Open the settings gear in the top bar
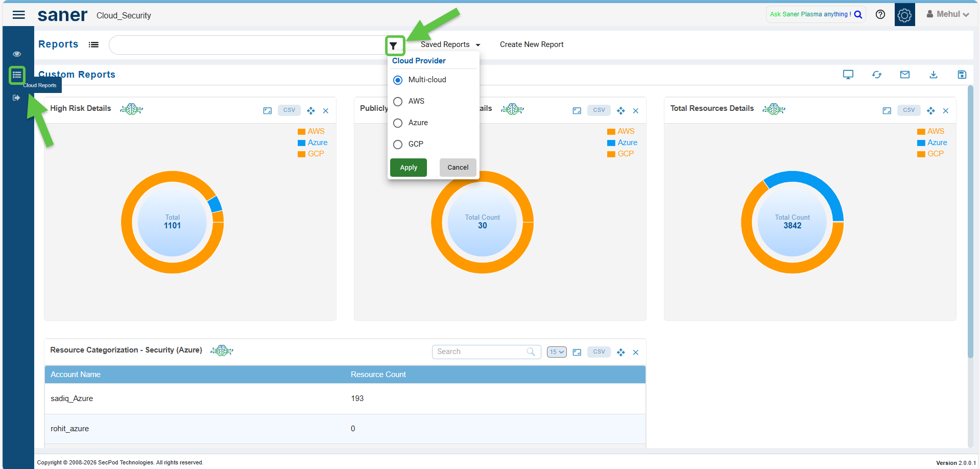 click(904, 15)
